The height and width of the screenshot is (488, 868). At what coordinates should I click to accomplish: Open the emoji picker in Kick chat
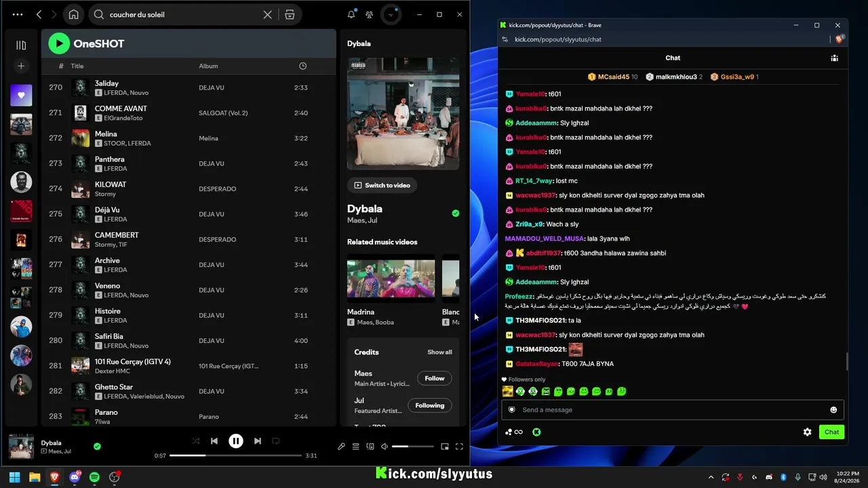click(833, 409)
